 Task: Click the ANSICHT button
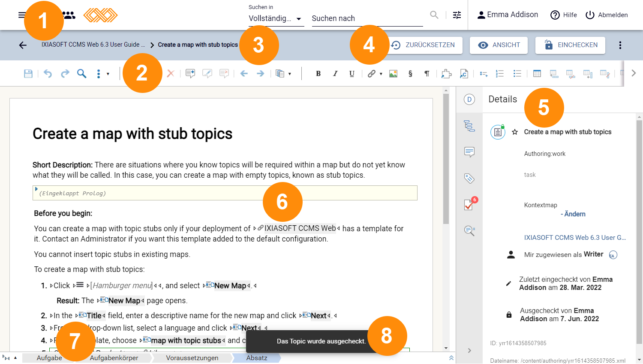pos(499,45)
